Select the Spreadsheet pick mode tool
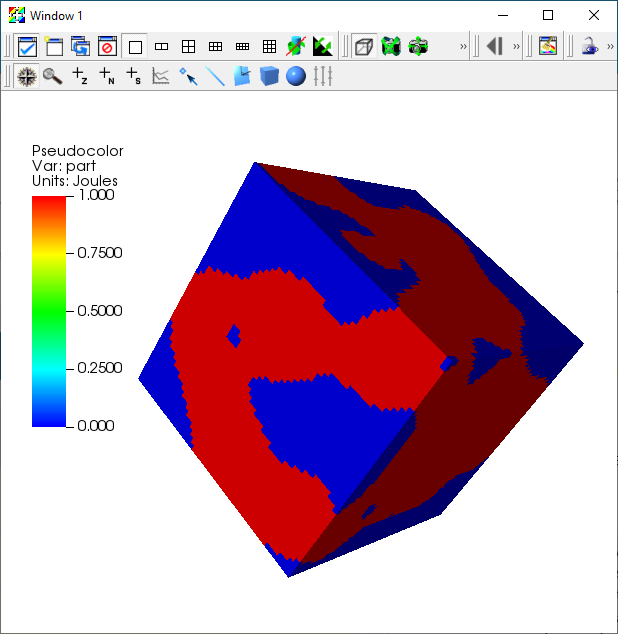 click(x=133, y=76)
